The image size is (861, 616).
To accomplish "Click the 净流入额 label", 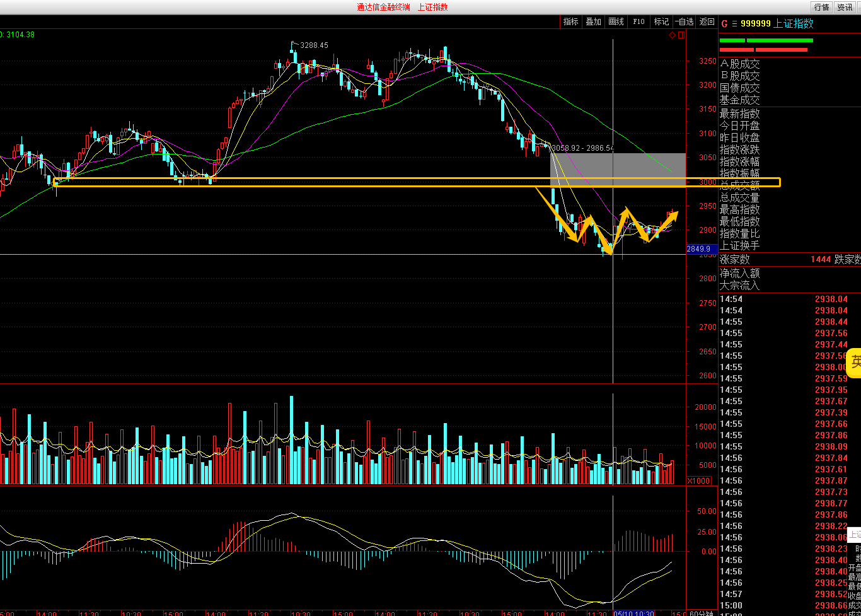I will pyautogui.click(x=740, y=273).
